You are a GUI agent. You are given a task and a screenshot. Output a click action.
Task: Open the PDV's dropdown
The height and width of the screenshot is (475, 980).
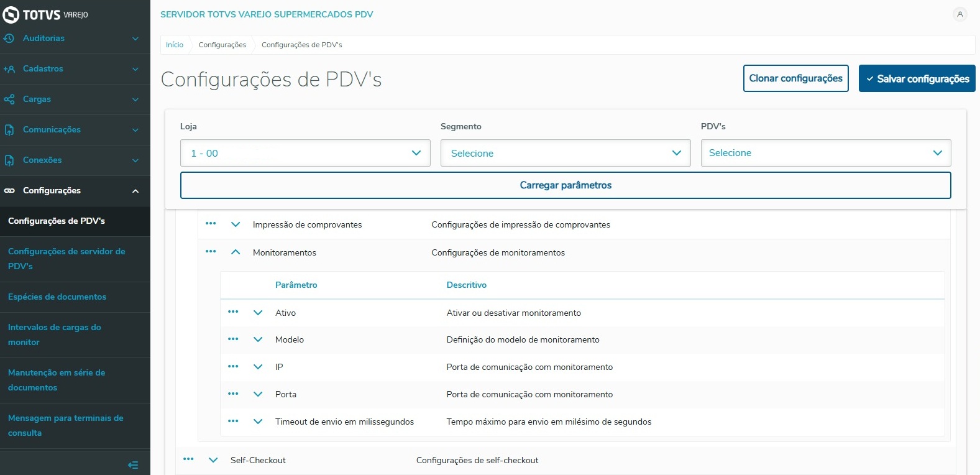(826, 153)
